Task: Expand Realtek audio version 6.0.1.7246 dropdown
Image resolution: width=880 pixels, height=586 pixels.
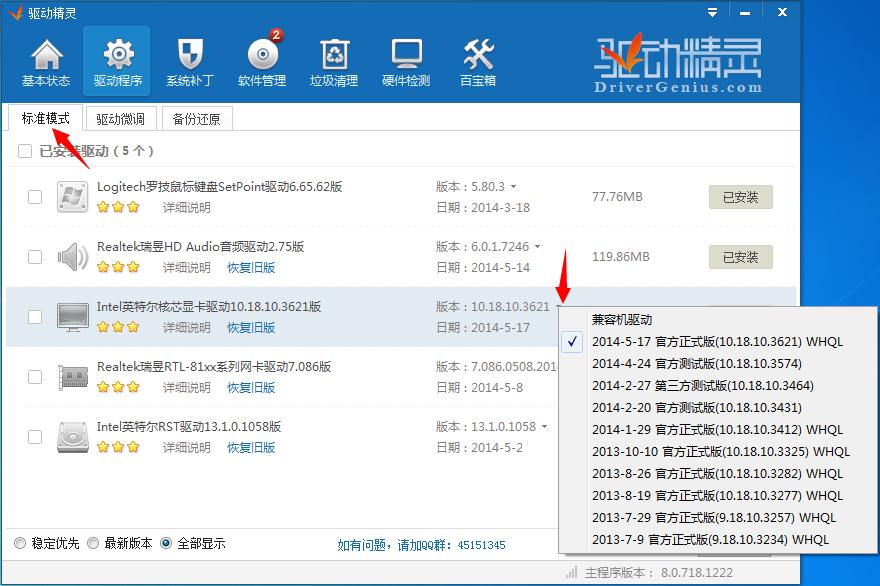Action: pos(537,247)
